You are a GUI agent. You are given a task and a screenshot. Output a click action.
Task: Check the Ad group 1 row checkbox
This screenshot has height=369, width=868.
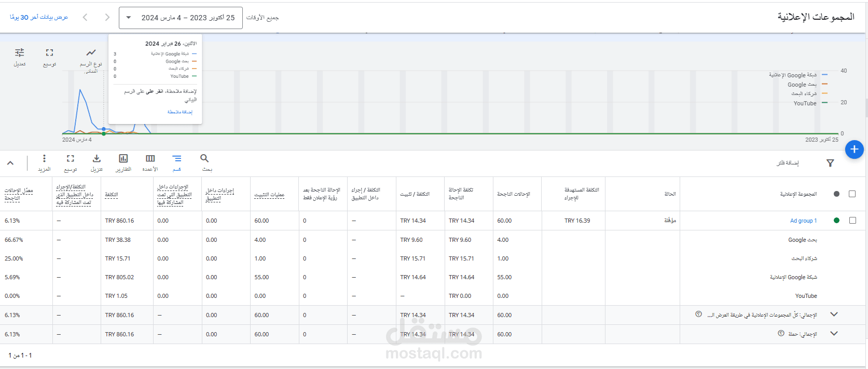[x=852, y=221]
